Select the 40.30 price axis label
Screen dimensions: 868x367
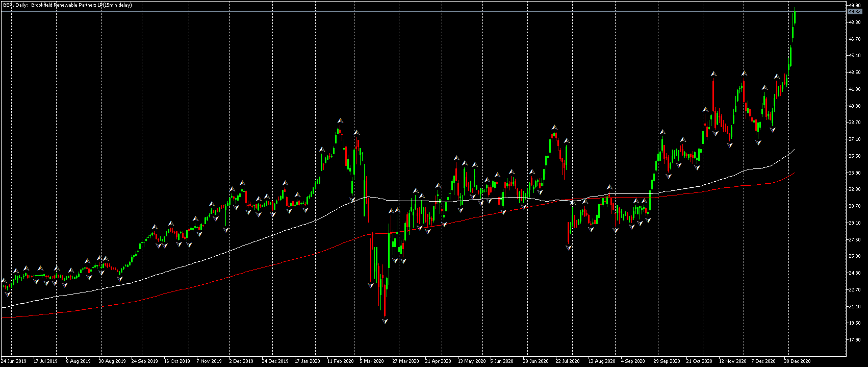pyautogui.click(x=854, y=106)
